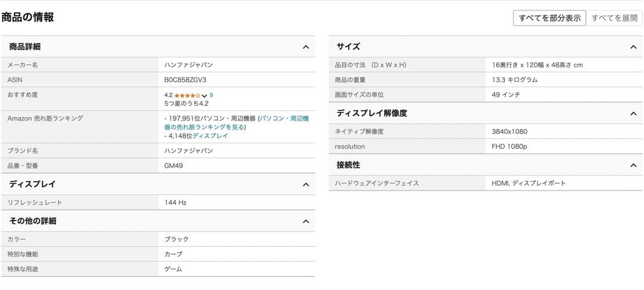
Task: Open the ディスプレイ category ranking link
Action: 210,136
